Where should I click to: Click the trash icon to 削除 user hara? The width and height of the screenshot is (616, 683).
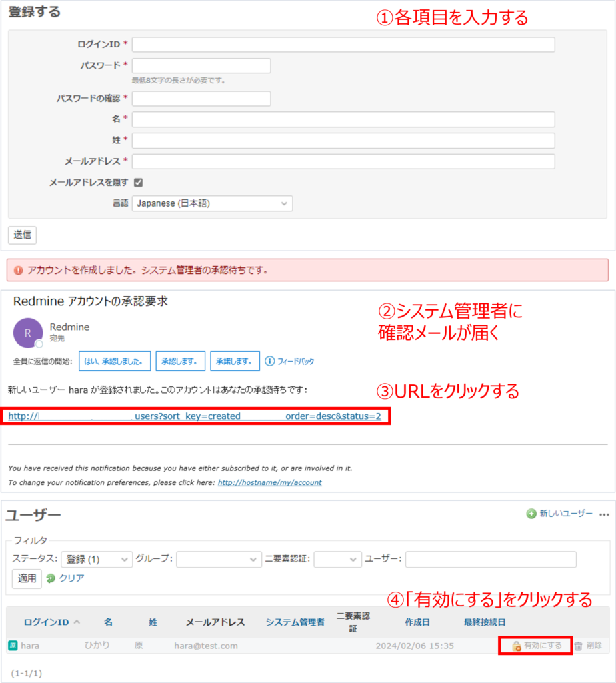[579, 646]
